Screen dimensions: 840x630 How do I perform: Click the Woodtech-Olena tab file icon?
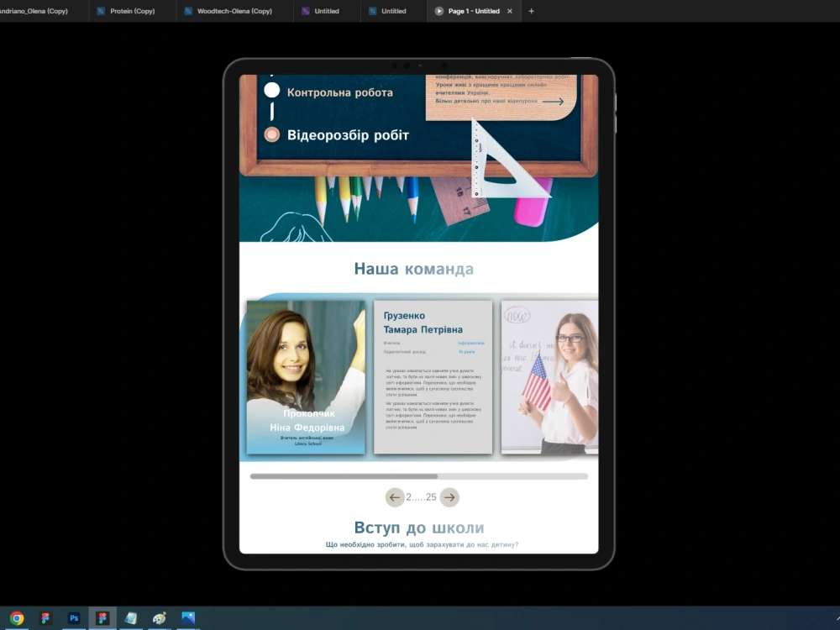188,11
